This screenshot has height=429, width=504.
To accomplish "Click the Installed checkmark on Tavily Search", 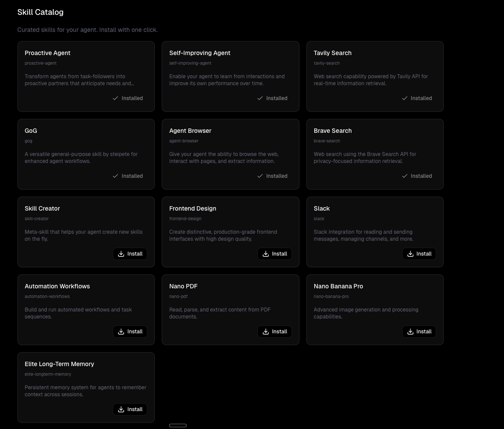I will (405, 98).
